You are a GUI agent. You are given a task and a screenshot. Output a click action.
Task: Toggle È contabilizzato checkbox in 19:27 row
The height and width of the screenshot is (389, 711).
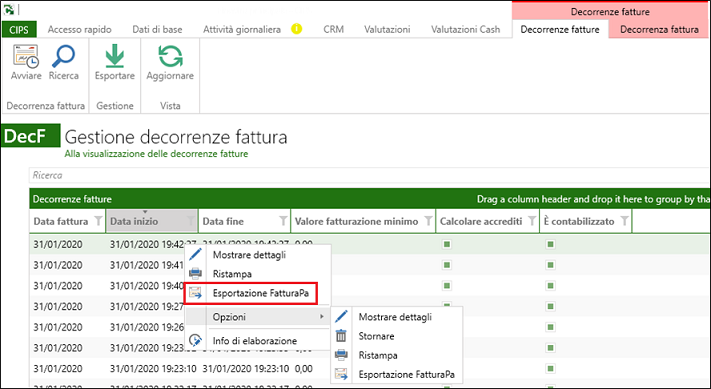point(550,306)
